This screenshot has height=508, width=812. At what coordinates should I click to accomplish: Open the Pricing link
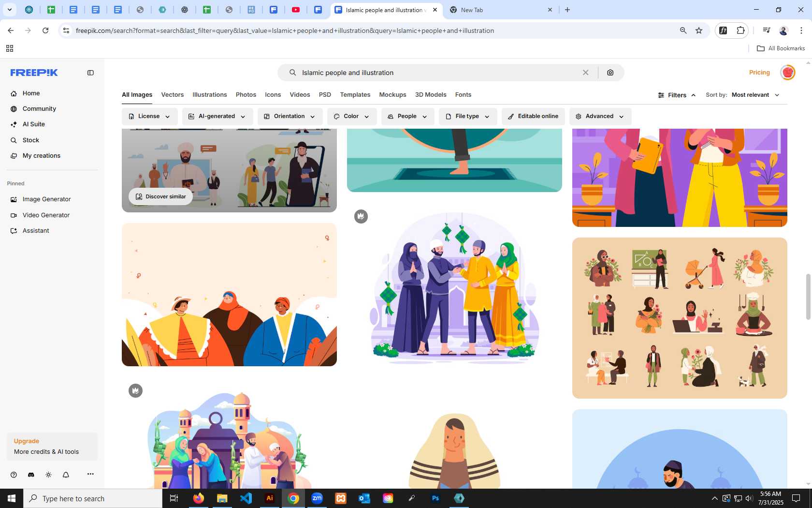(x=759, y=73)
